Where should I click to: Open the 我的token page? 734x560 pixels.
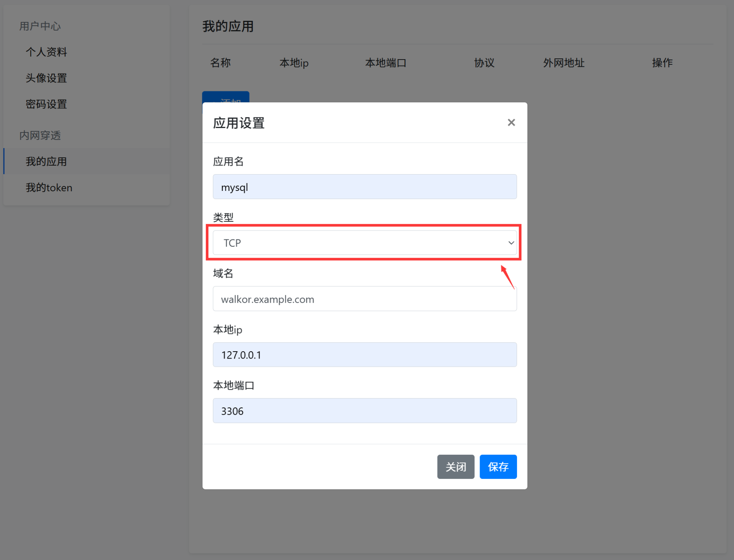click(x=49, y=188)
